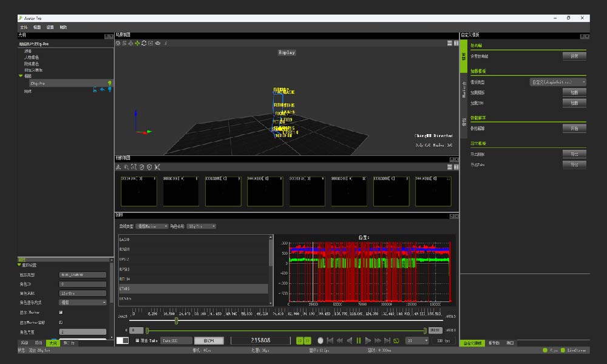Click the start button for skeleton solving
The width and height of the screenshot is (607, 364).
click(574, 128)
